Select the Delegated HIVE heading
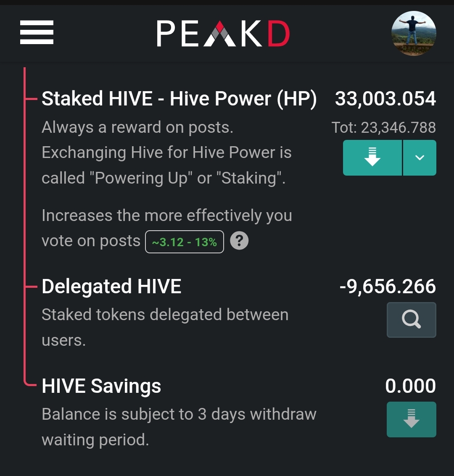454x476 pixels. (111, 287)
